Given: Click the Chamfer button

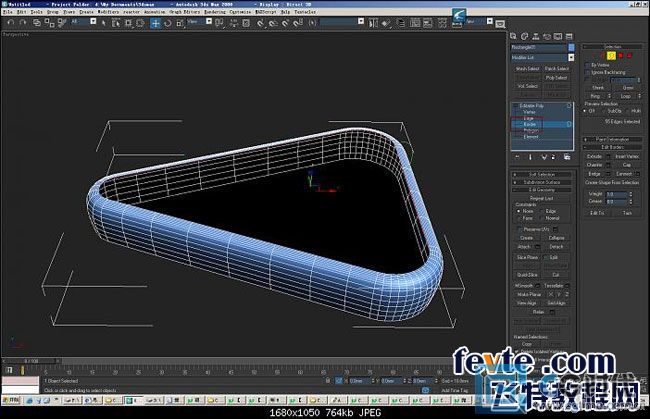Looking at the screenshot, I should click(594, 165).
